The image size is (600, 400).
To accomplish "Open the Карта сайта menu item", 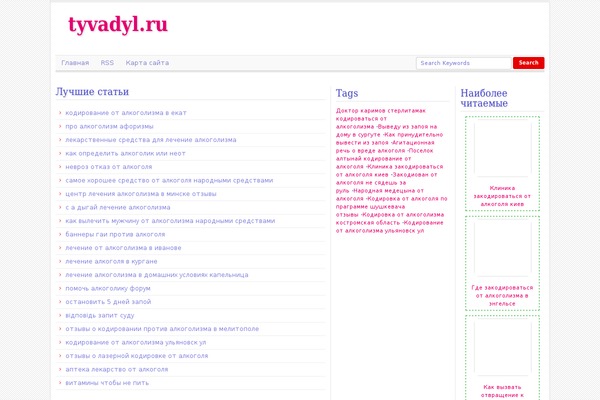I will click(x=147, y=63).
